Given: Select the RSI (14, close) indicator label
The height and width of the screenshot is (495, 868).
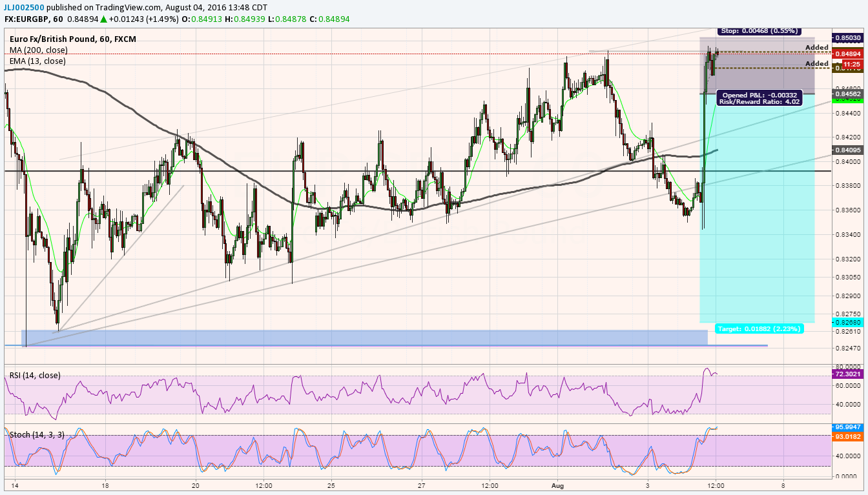Looking at the screenshot, I should tap(35, 375).
